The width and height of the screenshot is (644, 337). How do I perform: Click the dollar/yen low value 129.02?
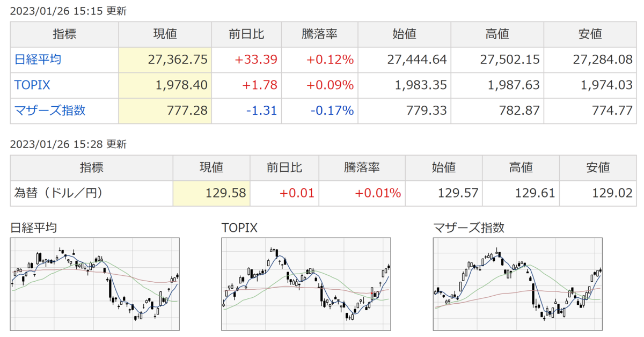pos(612,193)
